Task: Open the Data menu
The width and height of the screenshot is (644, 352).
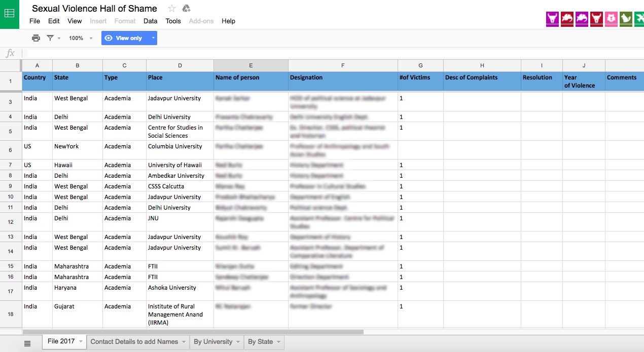Action: [x=150, y=21]
